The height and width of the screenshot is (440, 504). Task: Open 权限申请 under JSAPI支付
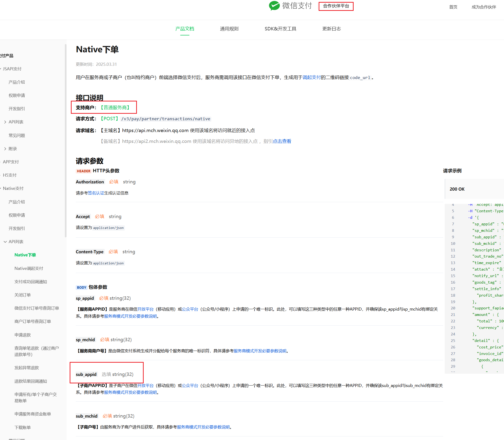coord(17,95)
